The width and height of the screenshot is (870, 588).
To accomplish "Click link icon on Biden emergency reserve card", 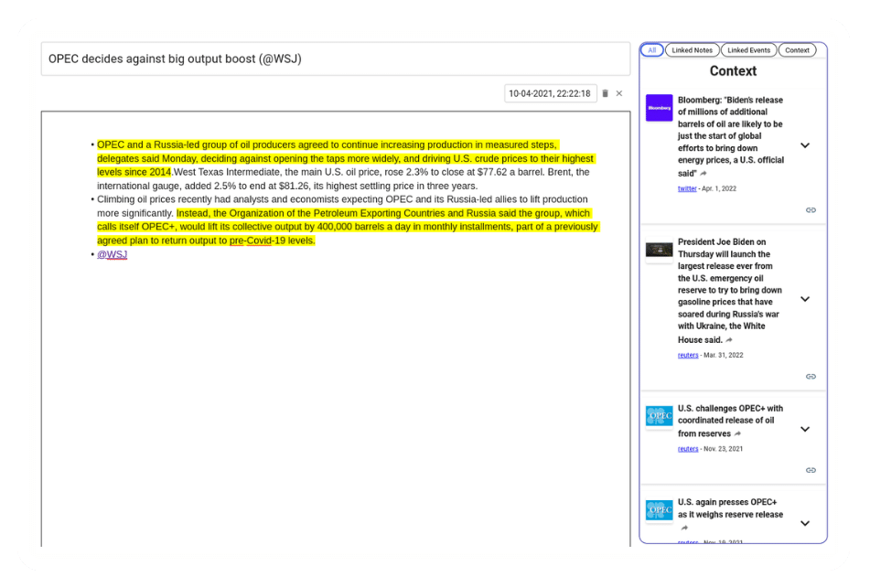I will (x=811, y=377).
